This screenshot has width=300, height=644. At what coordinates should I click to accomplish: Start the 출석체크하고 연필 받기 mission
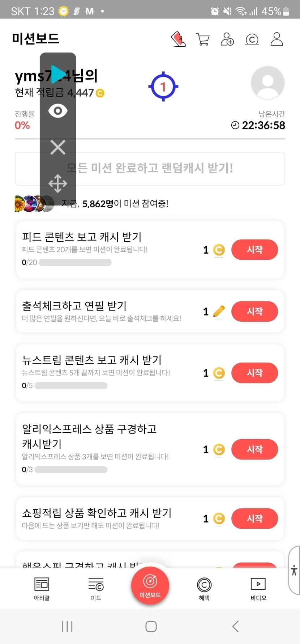tap(254, 311)
